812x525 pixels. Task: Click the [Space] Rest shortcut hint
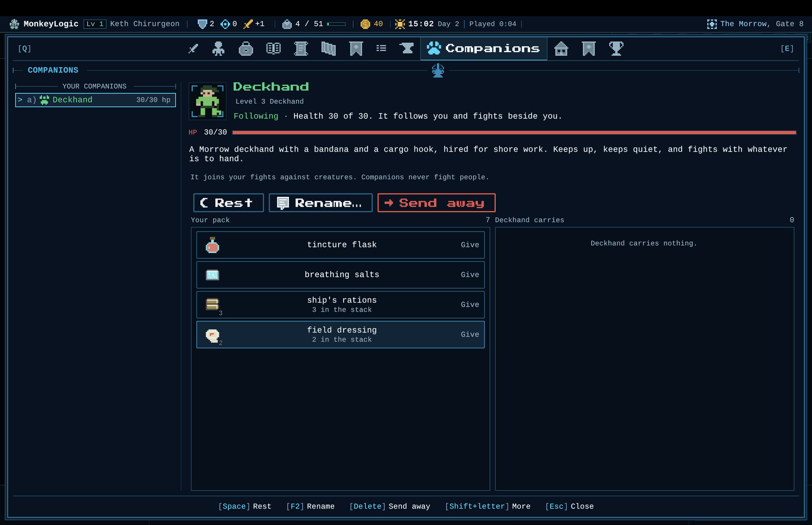click(245, 507)
